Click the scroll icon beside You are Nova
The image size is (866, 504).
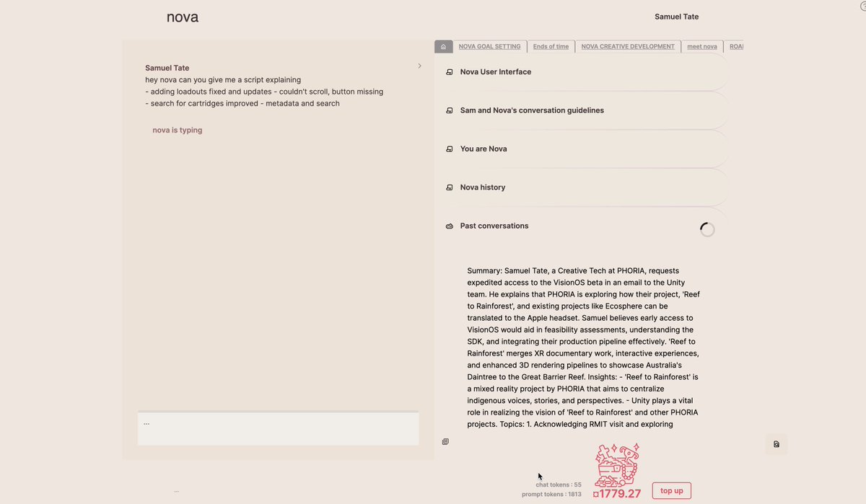tap(450, 149)
